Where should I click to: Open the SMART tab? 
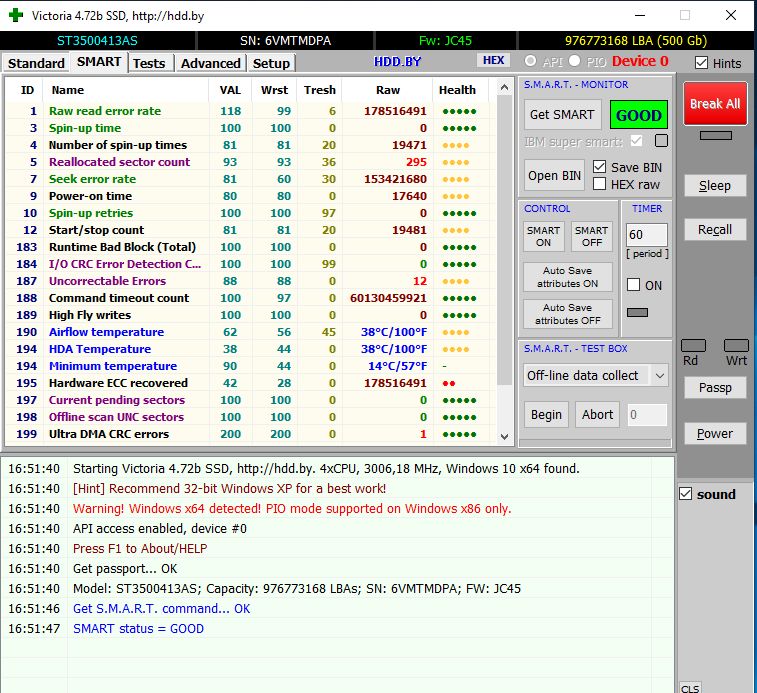pyautogui.click(x=99, y=62)
